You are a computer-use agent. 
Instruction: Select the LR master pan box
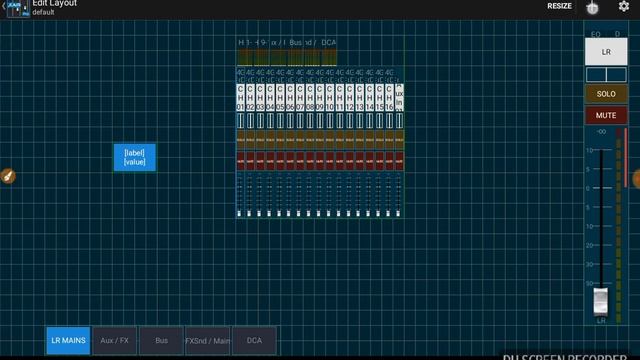point(606,75)
